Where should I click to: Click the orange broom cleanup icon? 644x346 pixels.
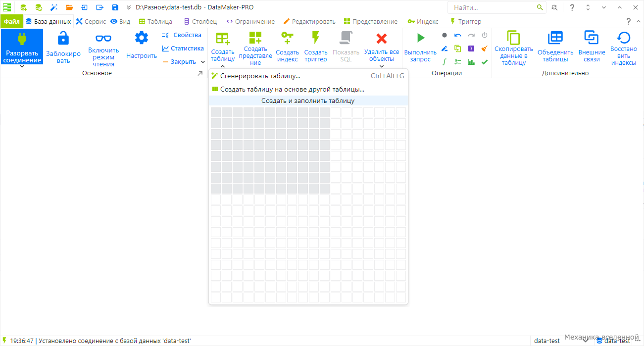(485, 49)
